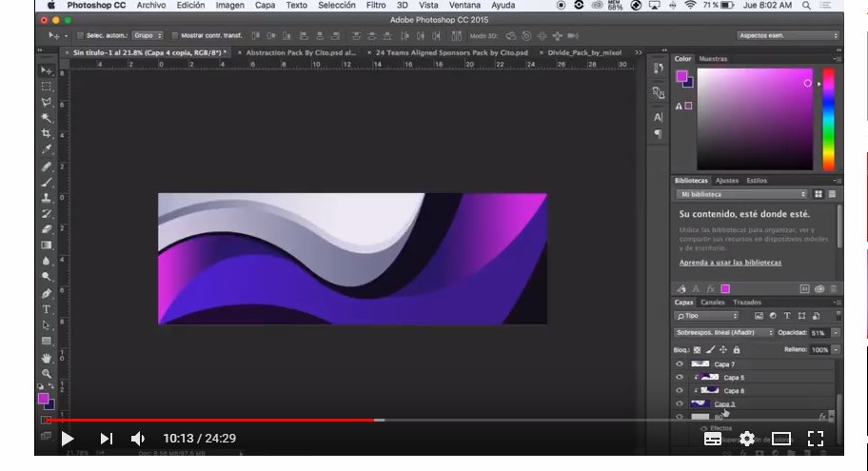Select the Clone Stamp tool
The height and width of the screenshot is (471, 868).
[x=47, y=198]
